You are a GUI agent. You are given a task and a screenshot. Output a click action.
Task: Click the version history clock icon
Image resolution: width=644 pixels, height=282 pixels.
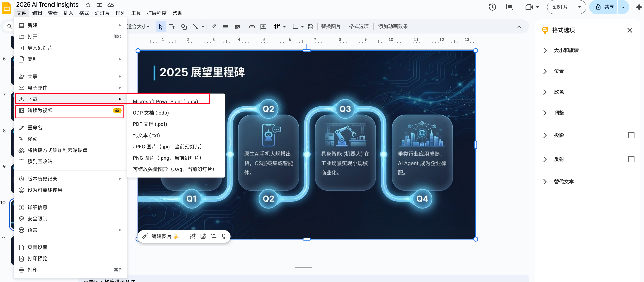coord(492,7)
